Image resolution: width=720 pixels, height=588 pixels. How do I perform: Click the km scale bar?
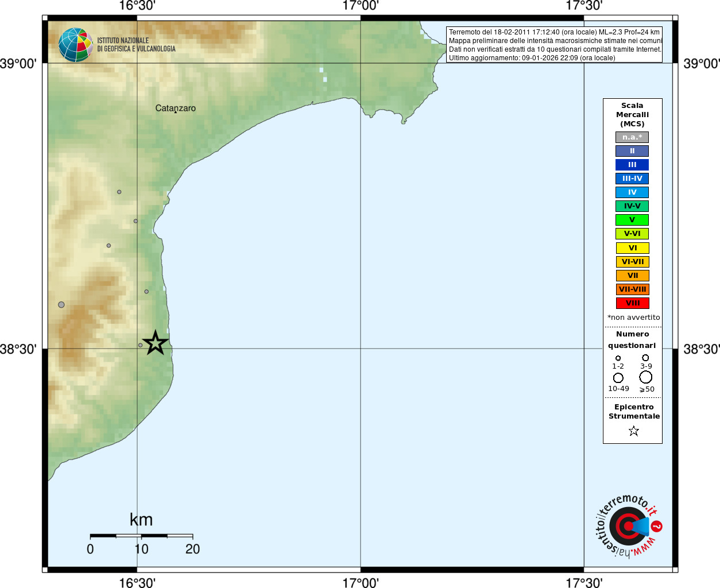141,536
